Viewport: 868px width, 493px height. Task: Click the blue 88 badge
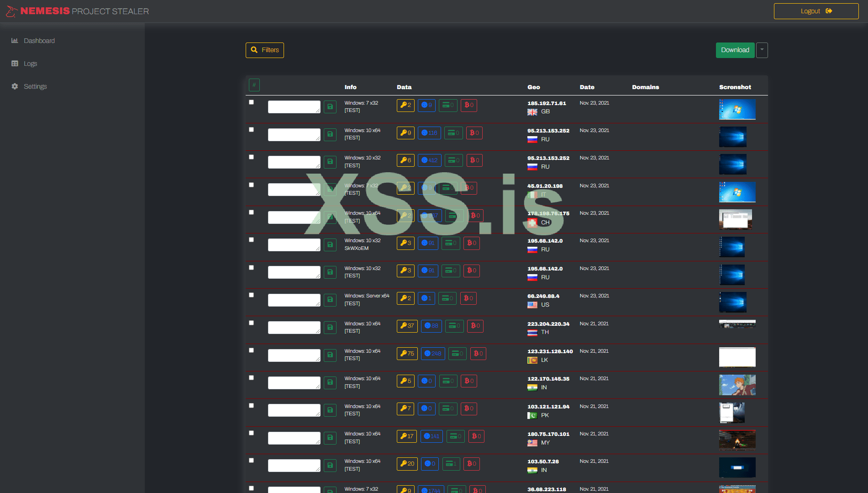pyautogui.click(x=431, y=326)
